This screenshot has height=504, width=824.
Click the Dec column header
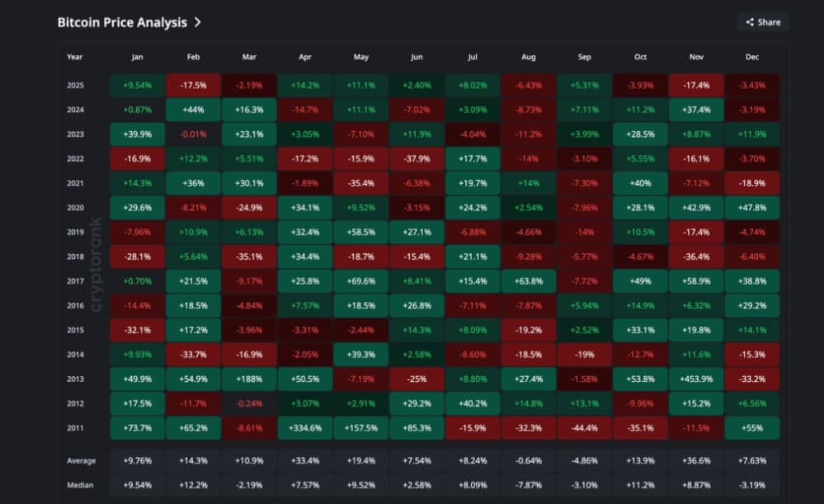pos(751,57)
